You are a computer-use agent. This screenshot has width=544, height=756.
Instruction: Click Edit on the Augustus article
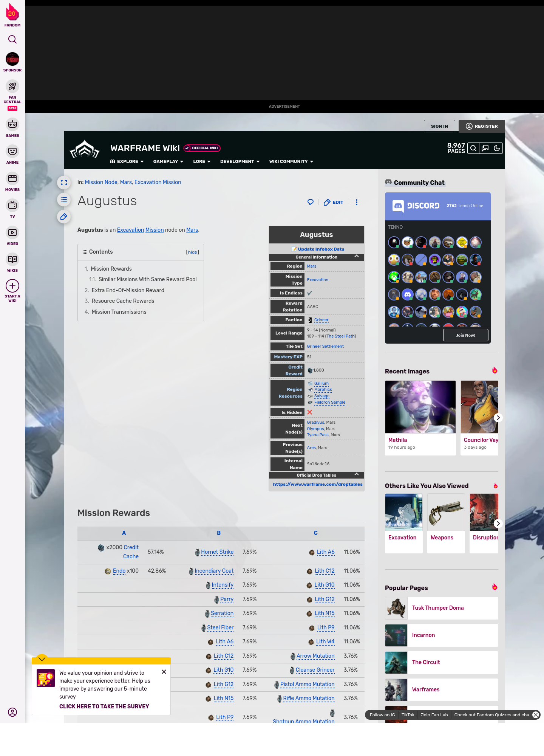pos(334,202)
